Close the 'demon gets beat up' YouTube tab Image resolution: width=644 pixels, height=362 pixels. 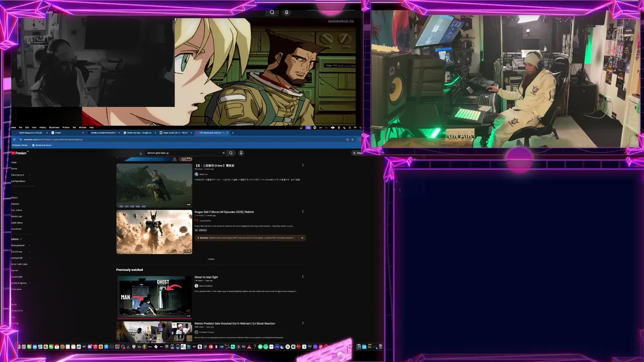pyautogui.click(x=227, y=133)
